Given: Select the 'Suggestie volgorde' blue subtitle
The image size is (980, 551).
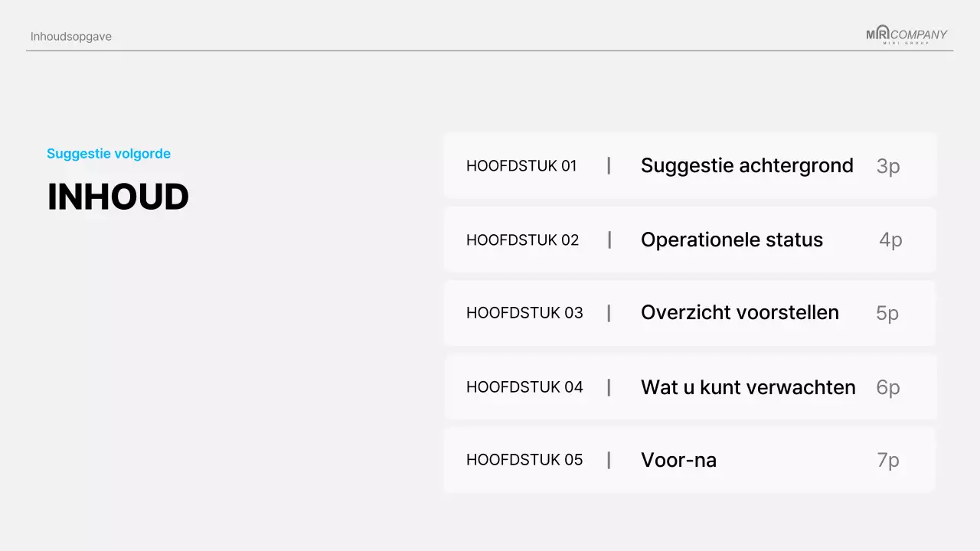Looking at the screenshot, I should [109, 154].
